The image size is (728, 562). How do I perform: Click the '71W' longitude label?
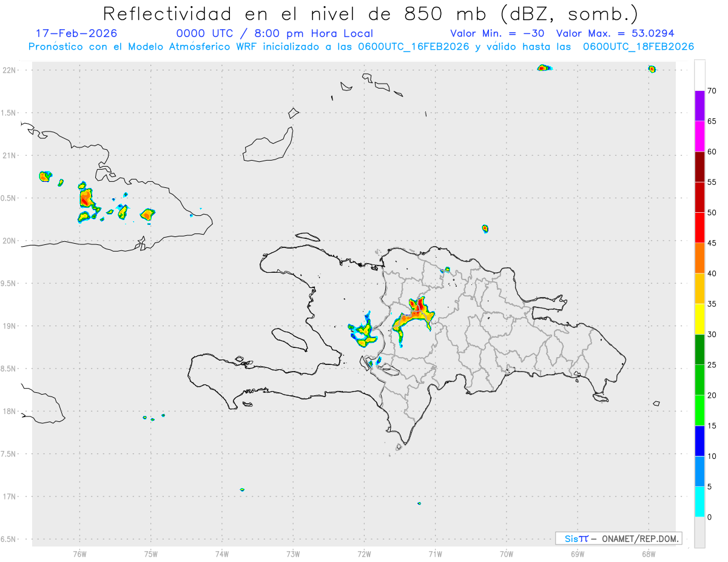(435, 554)
